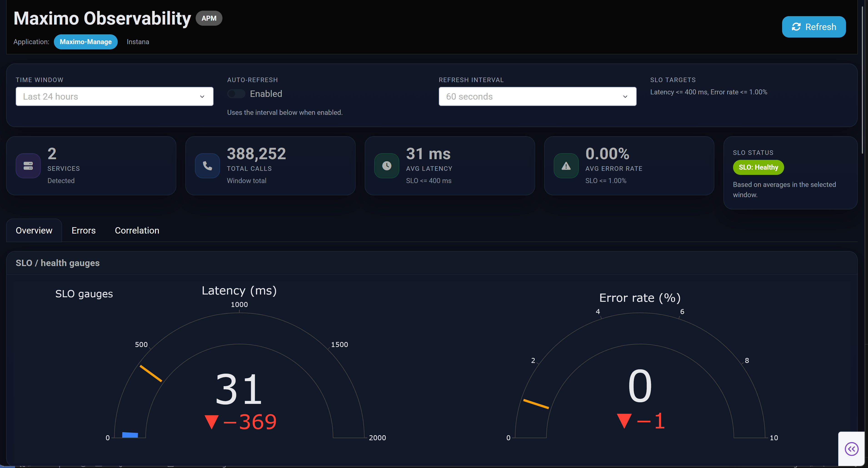Open the Time Window dropdown
868x468 pixels.
115,96
